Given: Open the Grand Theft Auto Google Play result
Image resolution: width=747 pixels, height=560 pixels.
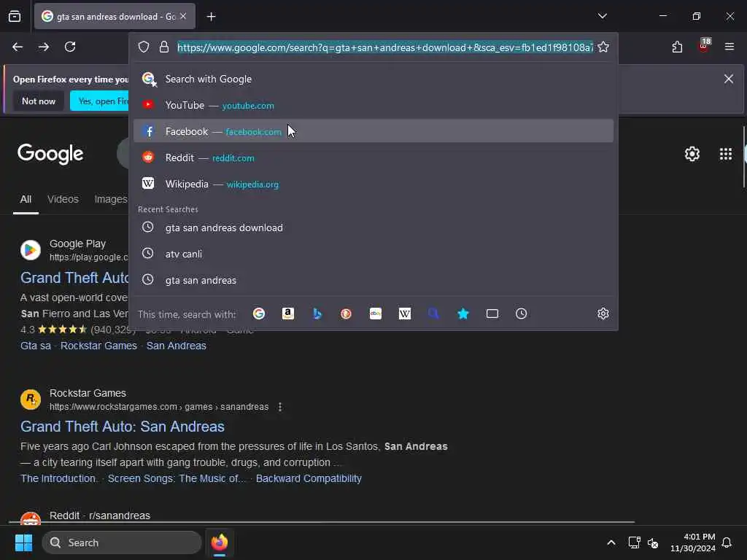Looking at the screenshot, I should 75,278.
